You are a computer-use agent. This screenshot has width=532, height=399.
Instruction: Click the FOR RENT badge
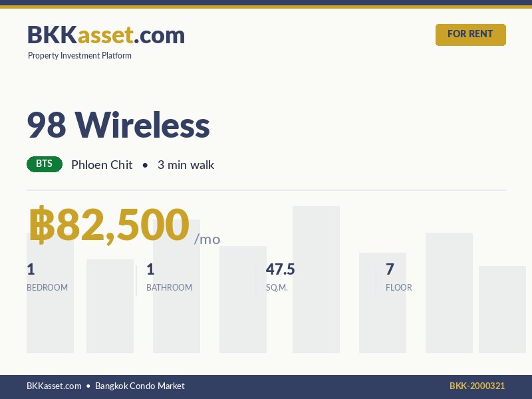[470, 35]
